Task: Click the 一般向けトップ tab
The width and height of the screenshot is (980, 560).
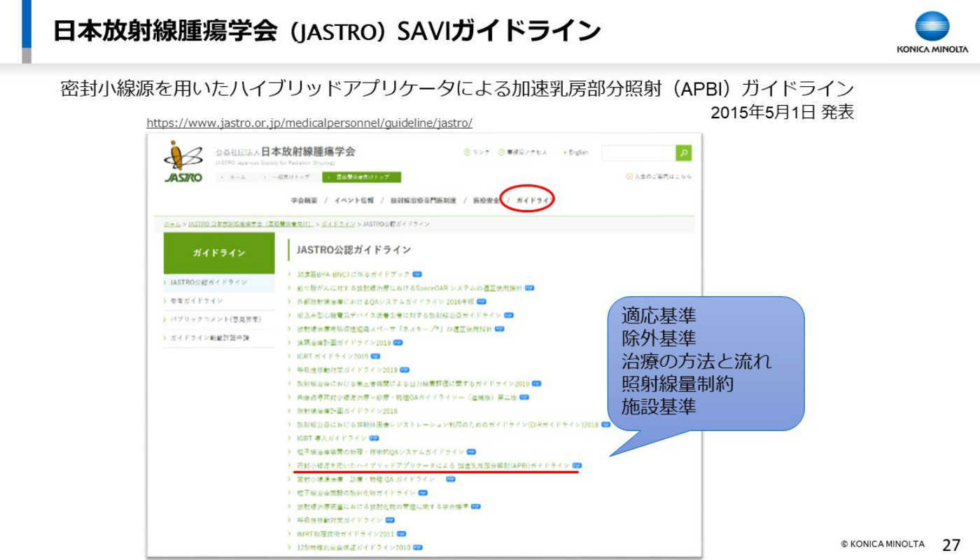Action: click(290, 178)
